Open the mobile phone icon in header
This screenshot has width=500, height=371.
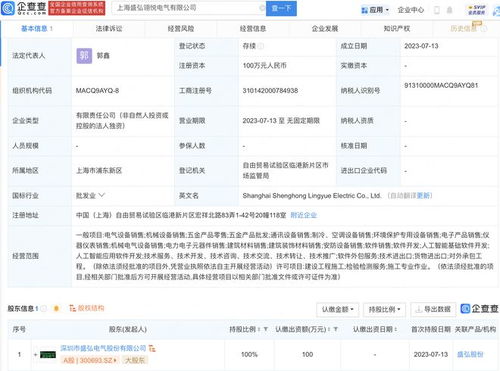tap(437, 10)
